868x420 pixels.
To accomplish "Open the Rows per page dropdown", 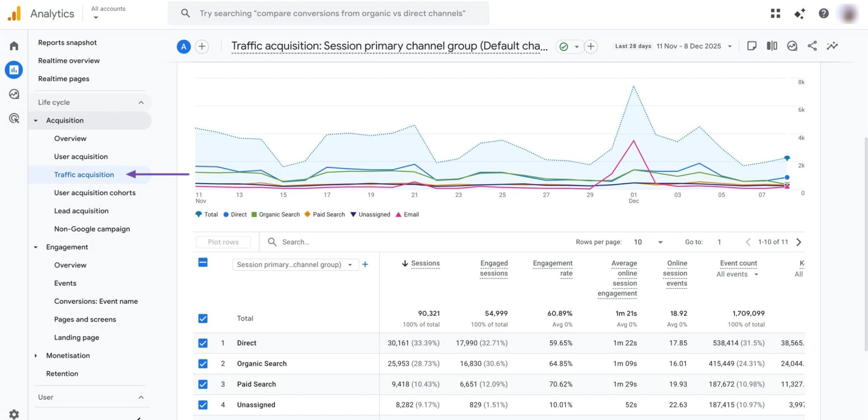I will pyautogui.click(x=648, y=242).
